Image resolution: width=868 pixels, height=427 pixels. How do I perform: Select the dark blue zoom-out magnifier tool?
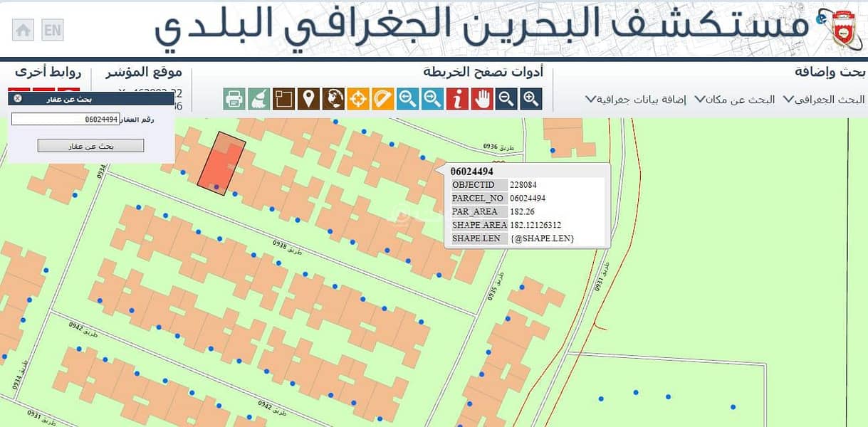click(506, 99)
